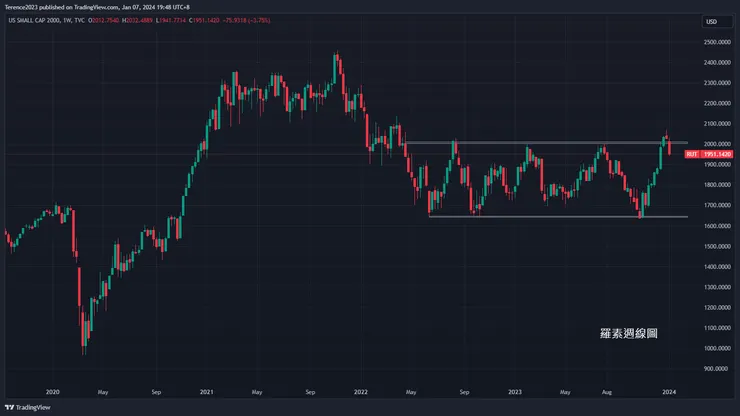Click the 1200.0000 price axis label
The width and height of the screenshot is (740, 416).
click(717, 307)
